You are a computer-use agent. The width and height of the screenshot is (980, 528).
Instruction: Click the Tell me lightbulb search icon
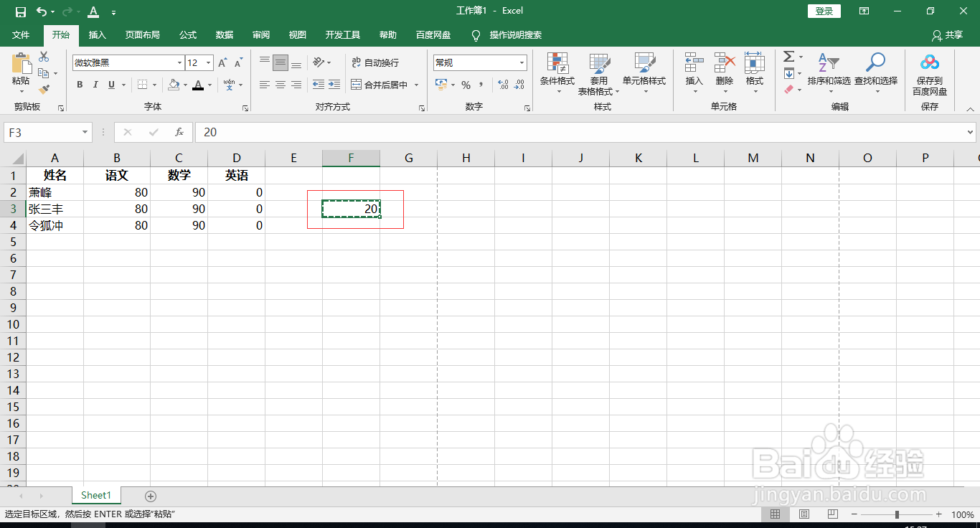[x=476, y=35]
